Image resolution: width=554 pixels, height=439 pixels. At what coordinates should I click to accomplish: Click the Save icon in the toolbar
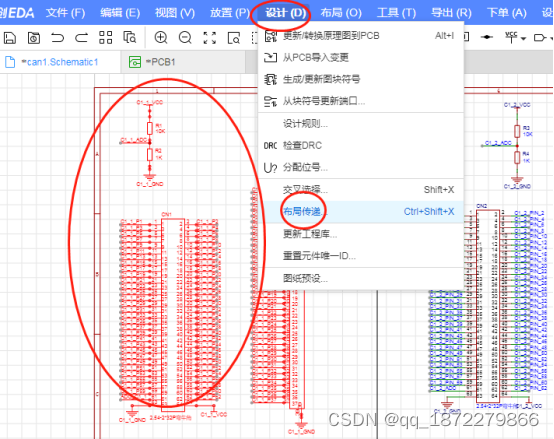10,37
